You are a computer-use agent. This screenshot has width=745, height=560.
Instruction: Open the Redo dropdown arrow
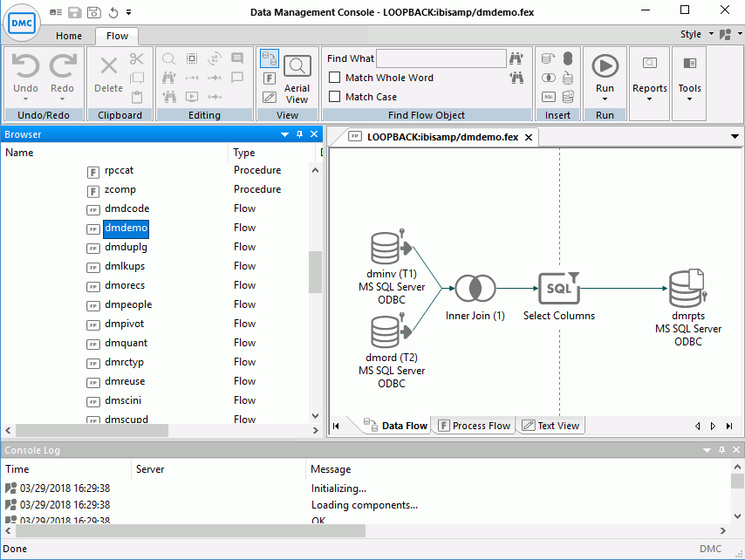[62, 99]
